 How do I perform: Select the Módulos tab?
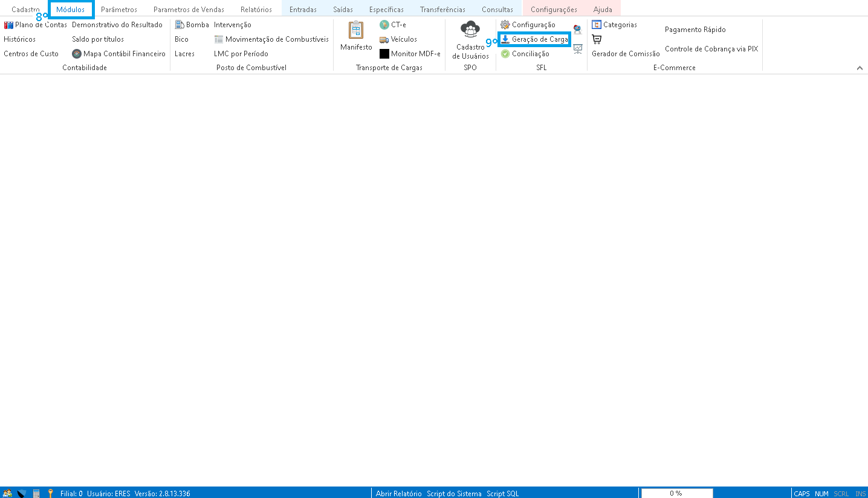tap(71, 10)
